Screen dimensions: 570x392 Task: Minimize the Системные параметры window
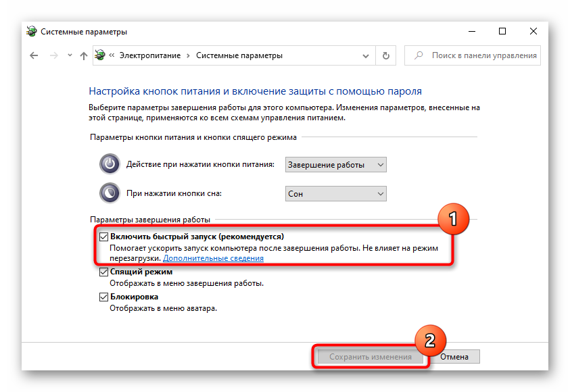point(472,32)
